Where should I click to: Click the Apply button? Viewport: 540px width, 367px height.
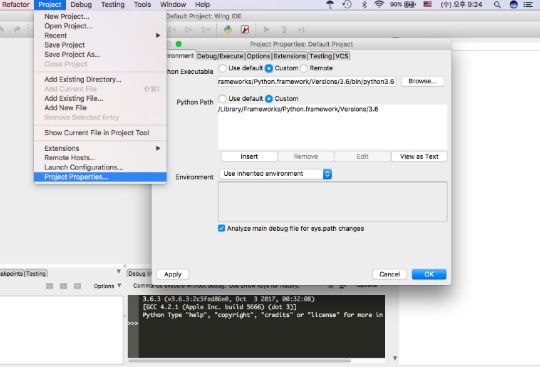coord(173,274)
